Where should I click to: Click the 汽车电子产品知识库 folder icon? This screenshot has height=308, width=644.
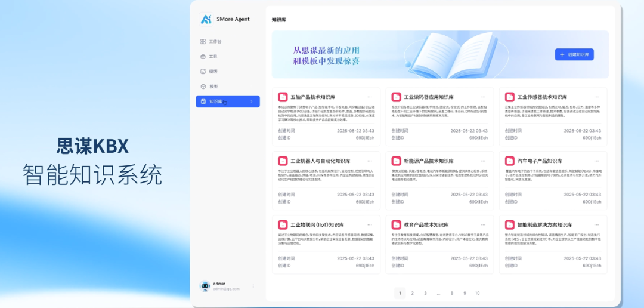point(509,161)
